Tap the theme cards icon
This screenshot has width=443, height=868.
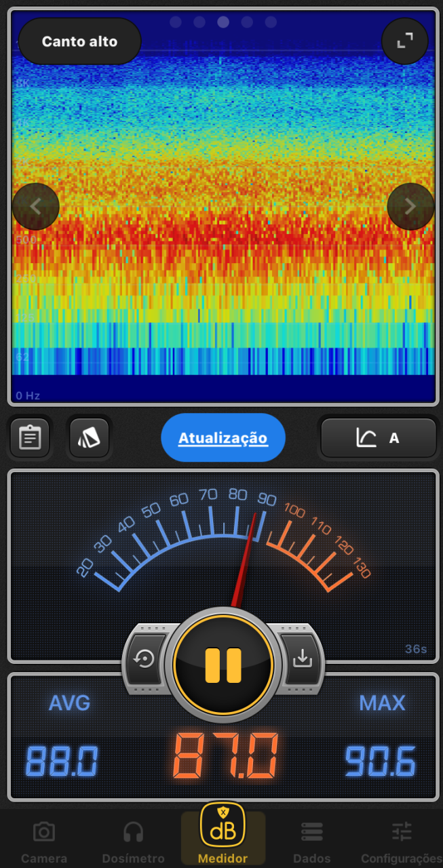(x=89, y=437)
